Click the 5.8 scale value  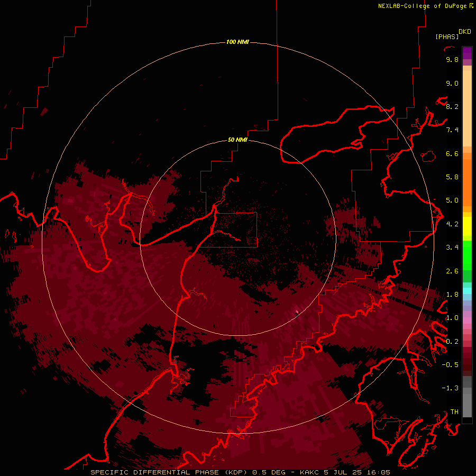click(x=452, y=177)
